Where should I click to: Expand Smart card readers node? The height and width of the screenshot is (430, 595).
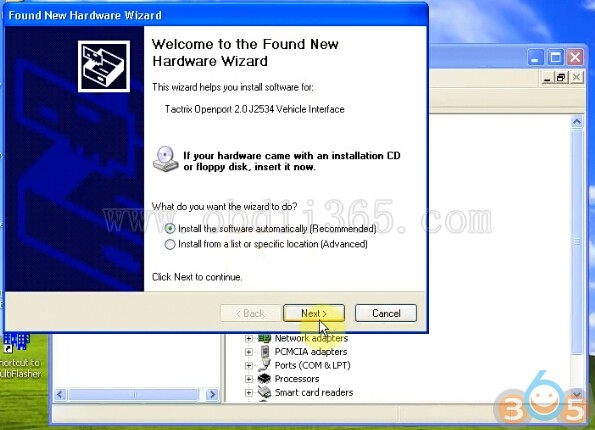(249, 392)
